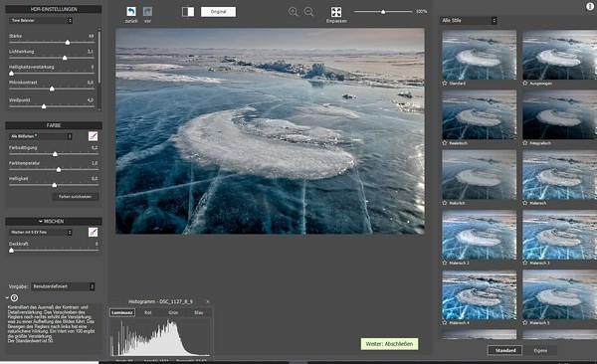This screenshot has width=597, height=364.
Task: Open the Alle Bildfarben dropdown
Action: tap(41, 136)
